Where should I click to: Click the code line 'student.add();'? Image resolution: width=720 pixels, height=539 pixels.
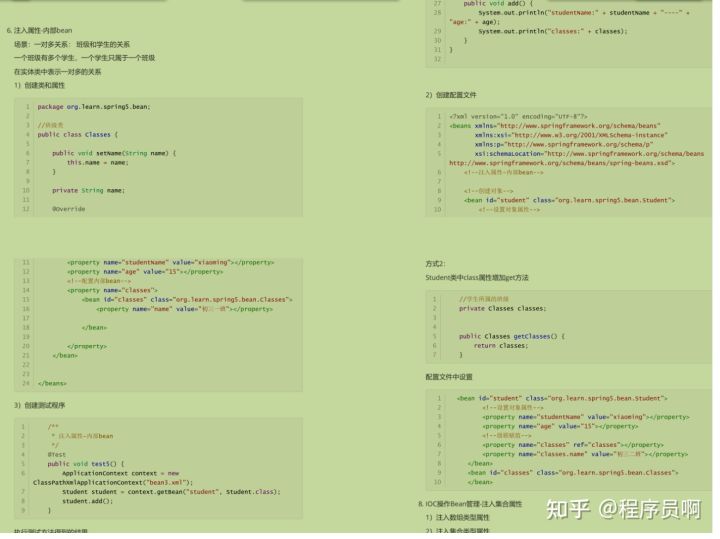(87, 501)
